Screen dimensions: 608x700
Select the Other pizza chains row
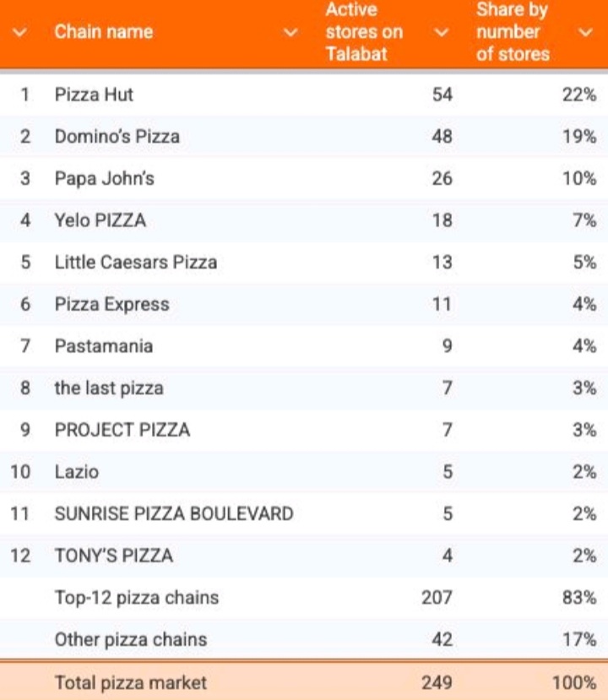coord(131,639)
